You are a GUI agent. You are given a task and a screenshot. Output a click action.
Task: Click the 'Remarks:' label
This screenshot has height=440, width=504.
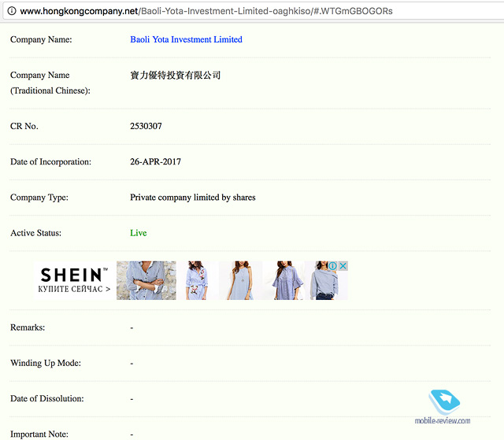click(28, 327)
